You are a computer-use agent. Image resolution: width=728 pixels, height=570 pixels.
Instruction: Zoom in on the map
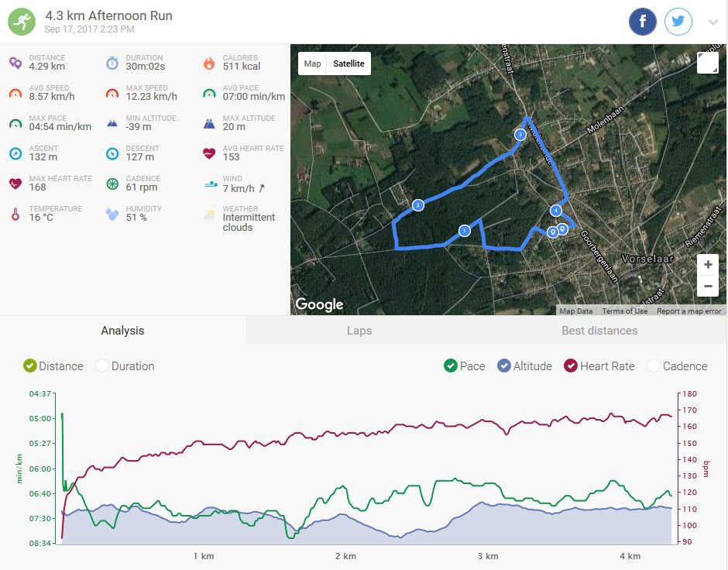707,265
